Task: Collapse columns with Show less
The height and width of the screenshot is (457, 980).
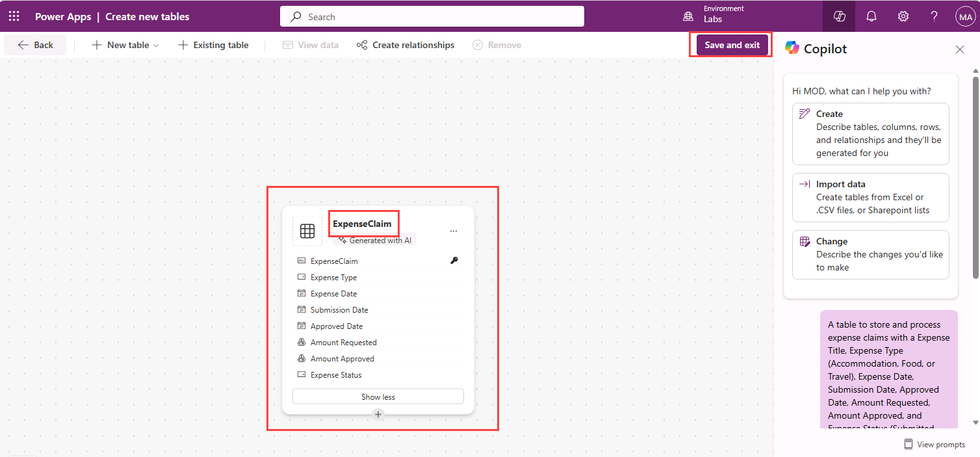Action: (x=378, y=397)
